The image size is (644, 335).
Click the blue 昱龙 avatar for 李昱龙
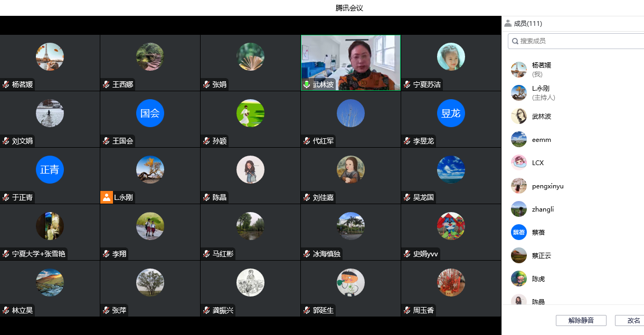451,113
